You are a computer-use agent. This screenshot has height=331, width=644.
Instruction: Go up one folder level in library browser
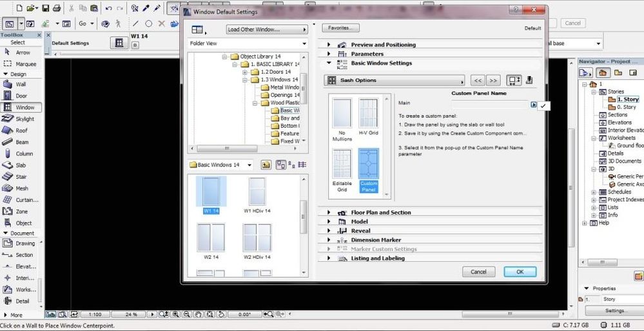click(x=266, y=165)
